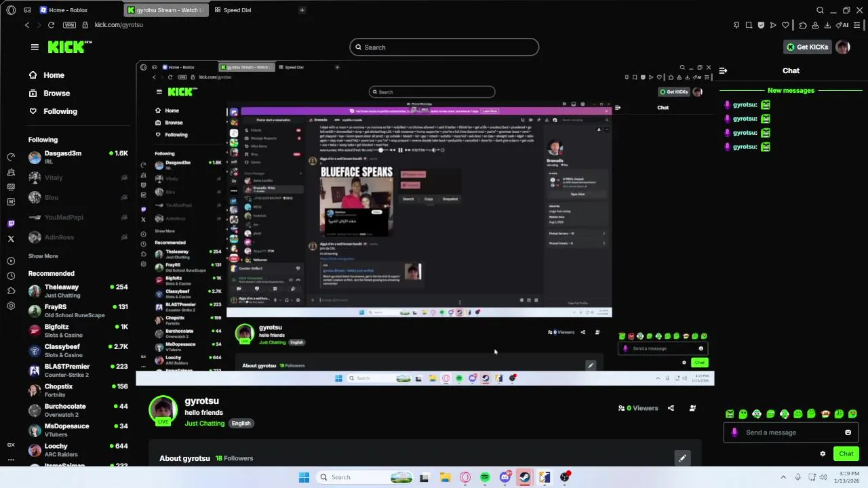868x488 pixels.
Task: Open the settings gear in the Opera GX left sidebar
Action: click(x=11, y=306)
